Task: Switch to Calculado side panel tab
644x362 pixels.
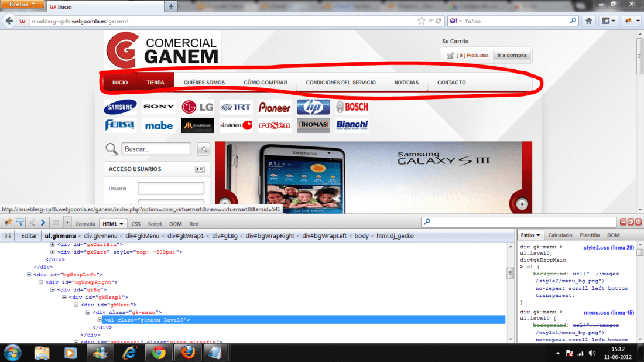Action: click(x=560, y=235)
